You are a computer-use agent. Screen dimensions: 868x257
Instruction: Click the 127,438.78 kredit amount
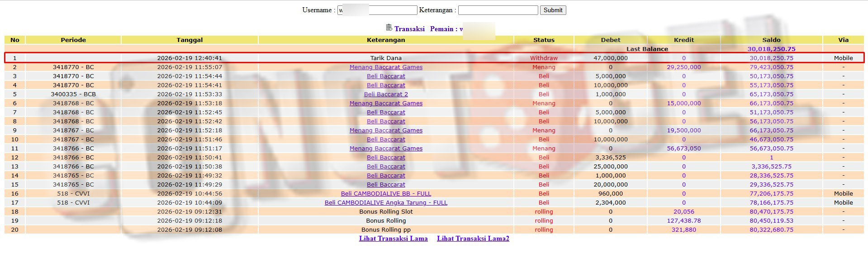pos(683,220)
